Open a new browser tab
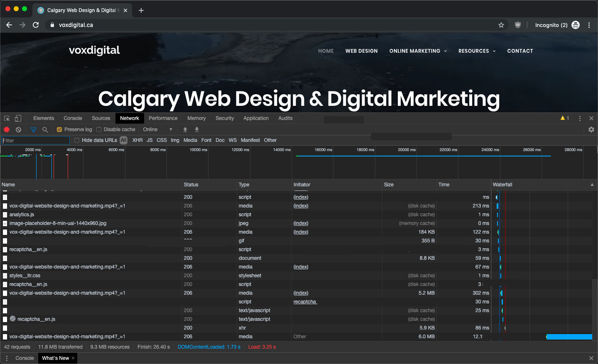This screenshot has height=364, width=598. tap(141, 10)
